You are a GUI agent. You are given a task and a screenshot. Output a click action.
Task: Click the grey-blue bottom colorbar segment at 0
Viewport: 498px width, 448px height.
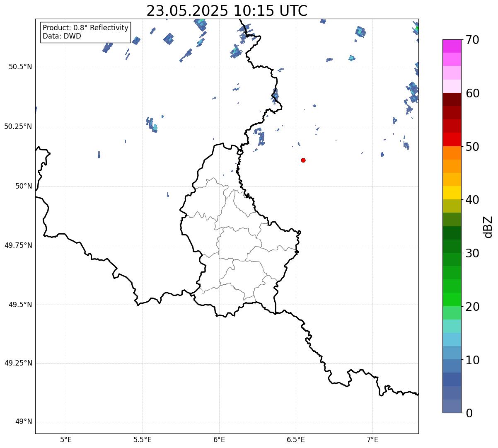(x=452, y=406)
